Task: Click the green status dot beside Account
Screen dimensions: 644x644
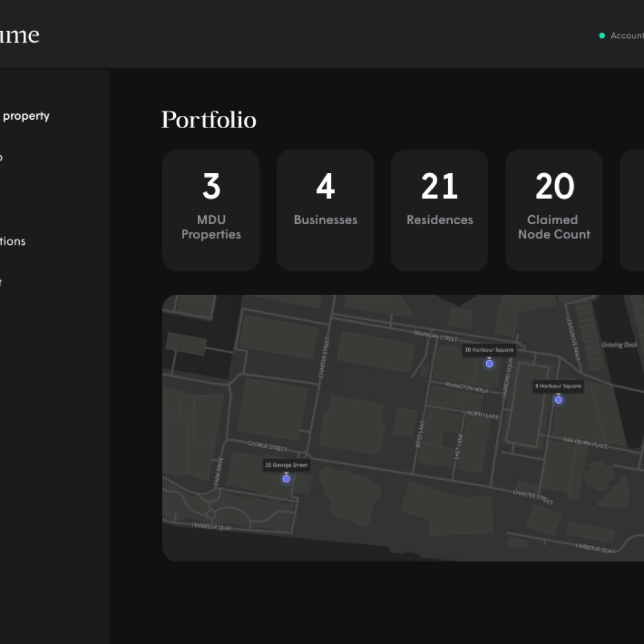Action: [x=602, y=35]
